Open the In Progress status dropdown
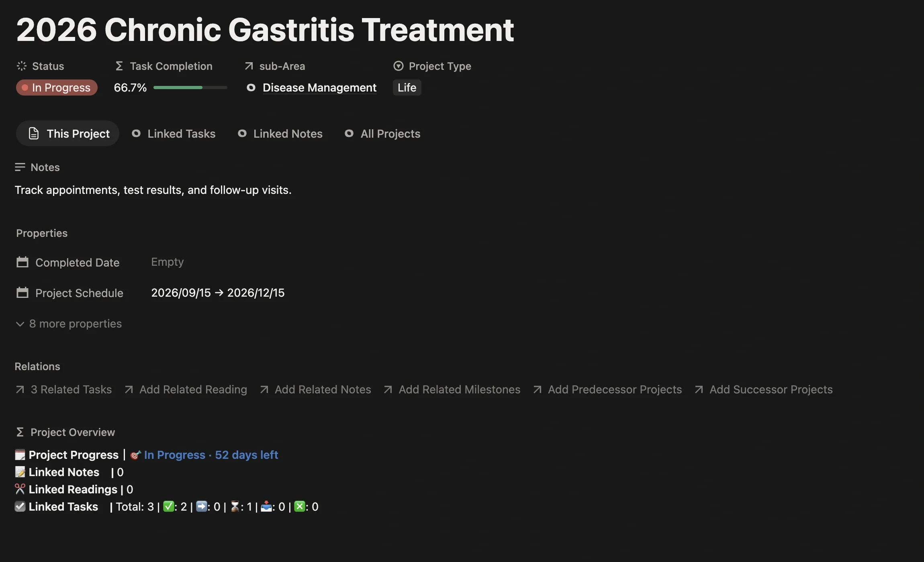Viewport: 924px width, 562px height. click(x=57, y=88)
